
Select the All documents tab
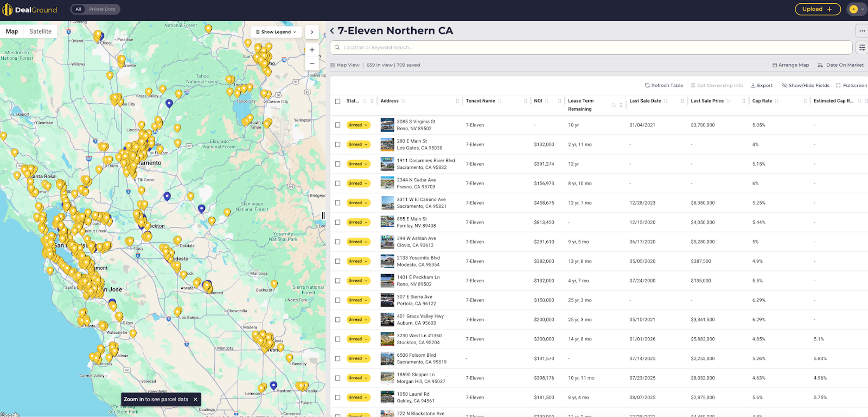point(78,9)
